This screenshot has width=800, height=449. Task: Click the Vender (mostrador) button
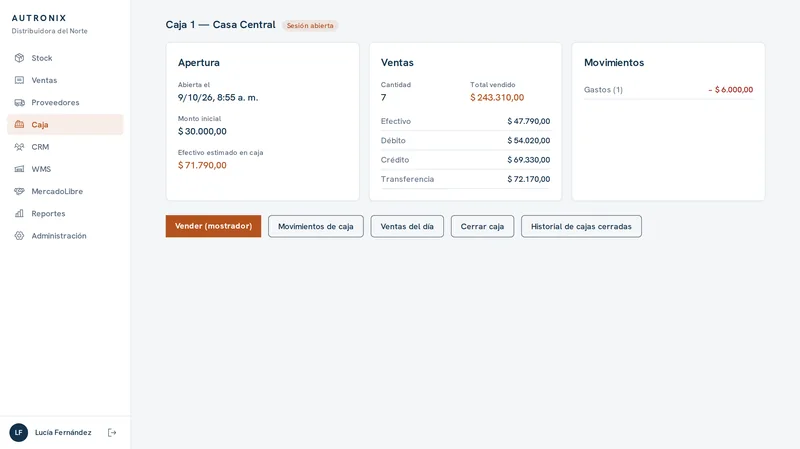pos(213,226)
